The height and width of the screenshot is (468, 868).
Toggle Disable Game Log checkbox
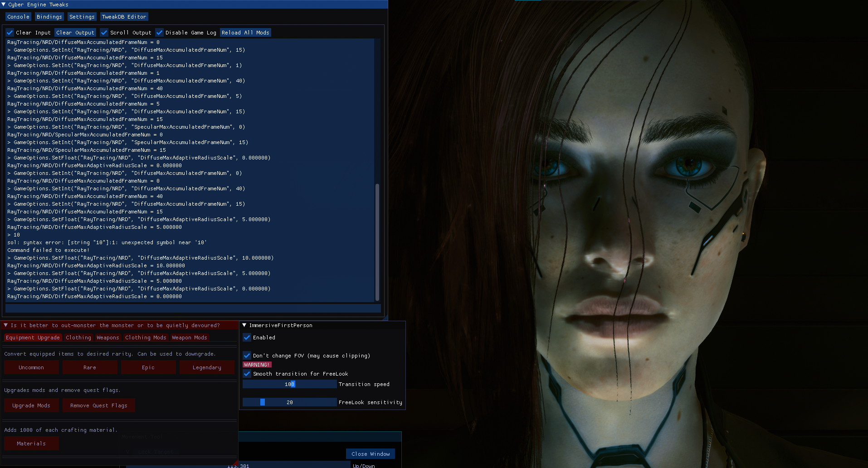(160, 33)
